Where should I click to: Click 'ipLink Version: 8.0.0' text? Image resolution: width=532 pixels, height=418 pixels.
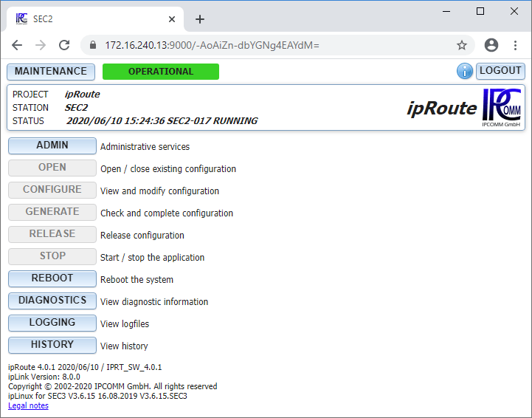[44, 377]
